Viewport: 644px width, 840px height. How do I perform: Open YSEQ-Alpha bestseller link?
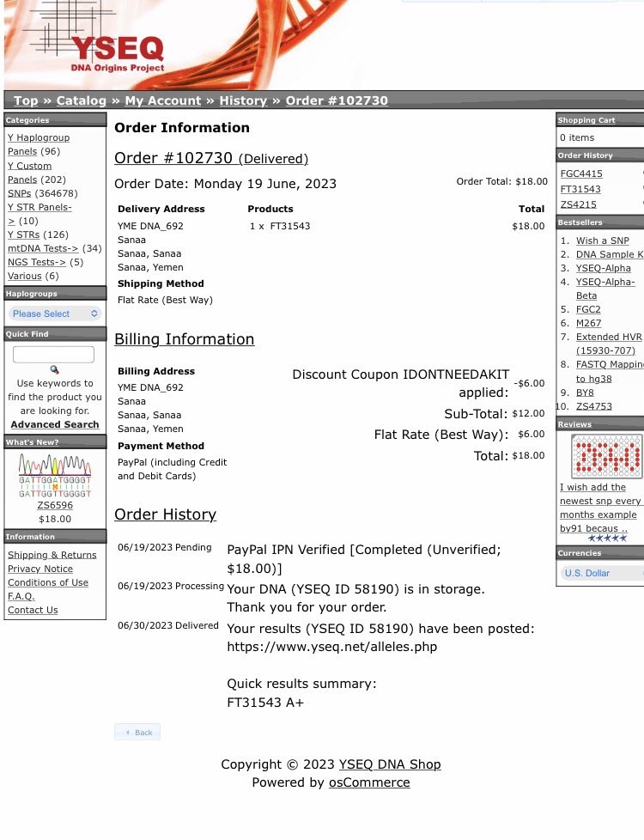point(604,268)
